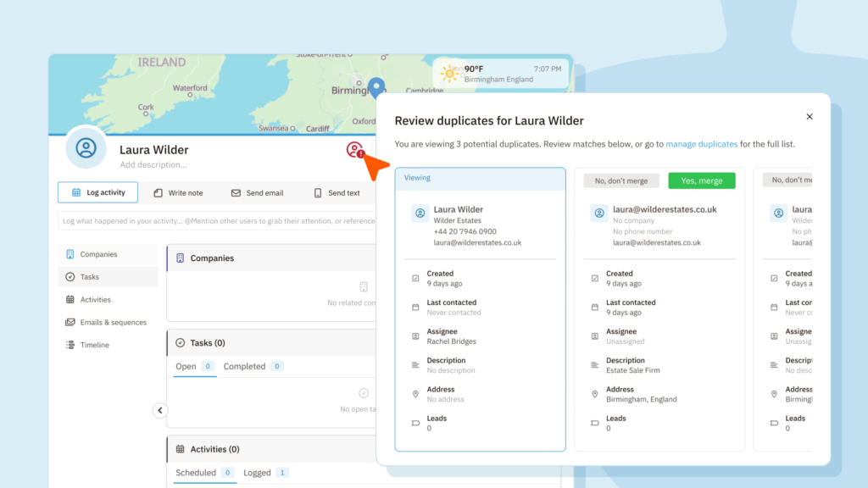The image size is (868, 488).
Task: Click Description icon beside Estate Sale Firm
Action: coord(594,365)
